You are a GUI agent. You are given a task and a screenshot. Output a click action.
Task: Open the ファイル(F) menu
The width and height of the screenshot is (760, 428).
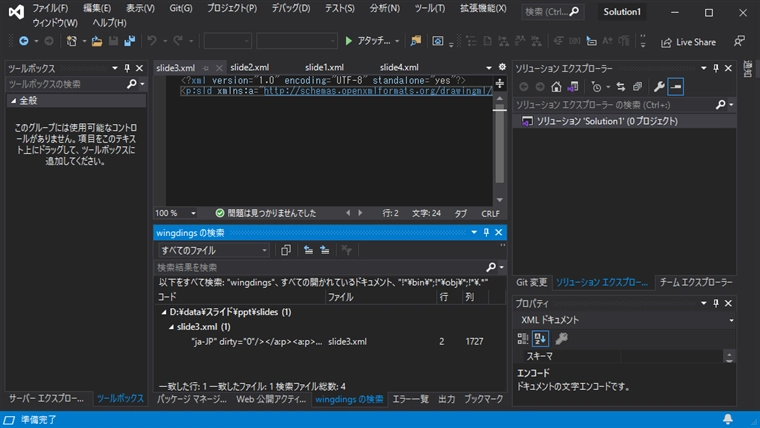coord(50,8)
